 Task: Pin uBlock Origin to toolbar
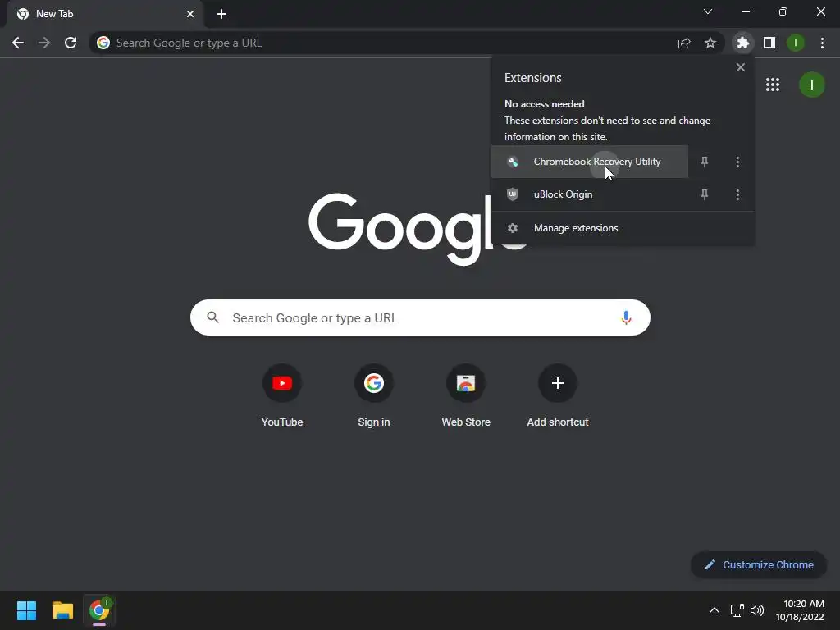pyautogui.click(x=705, y=194)
